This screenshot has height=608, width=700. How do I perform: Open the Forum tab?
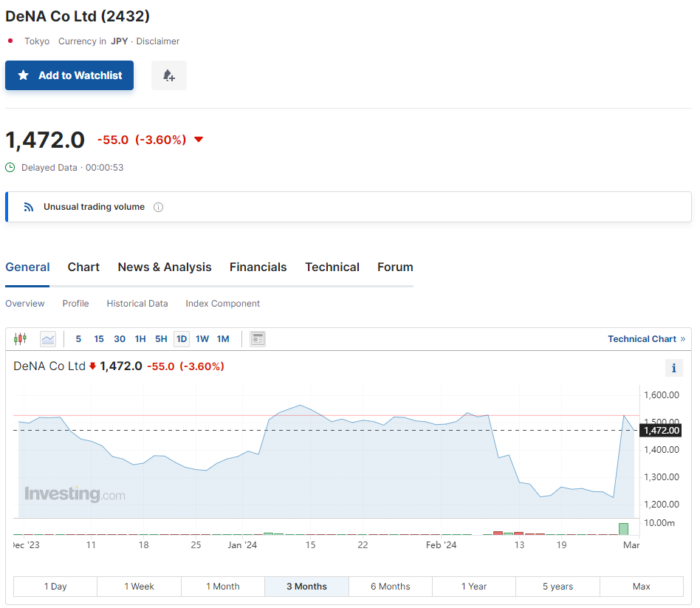pos(395,267)
